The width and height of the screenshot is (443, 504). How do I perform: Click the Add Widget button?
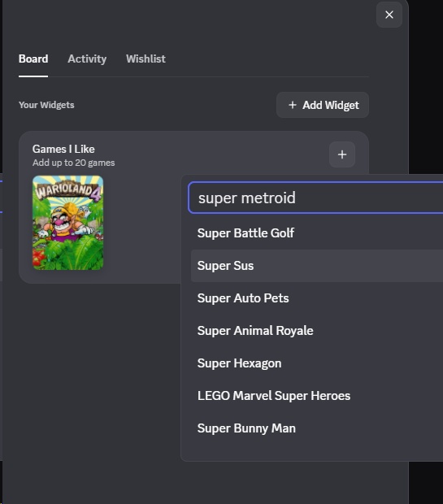pyautogui.click(x=323, y=105)
